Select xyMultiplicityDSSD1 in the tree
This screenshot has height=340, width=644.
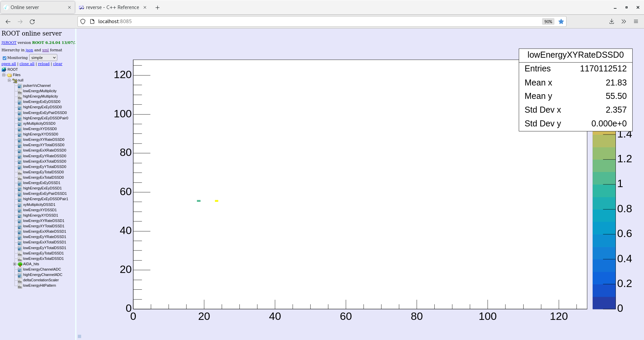39,205
